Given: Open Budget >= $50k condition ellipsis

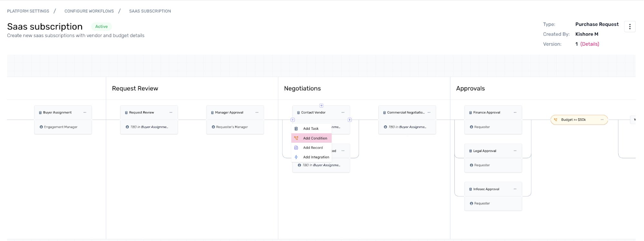Looking at the screenshot, I should 602,120.
